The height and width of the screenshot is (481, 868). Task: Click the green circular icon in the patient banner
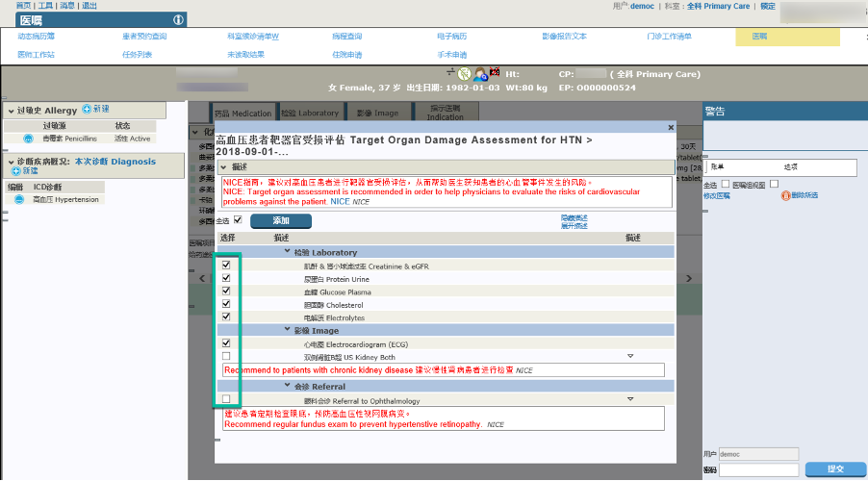[465, 74]
